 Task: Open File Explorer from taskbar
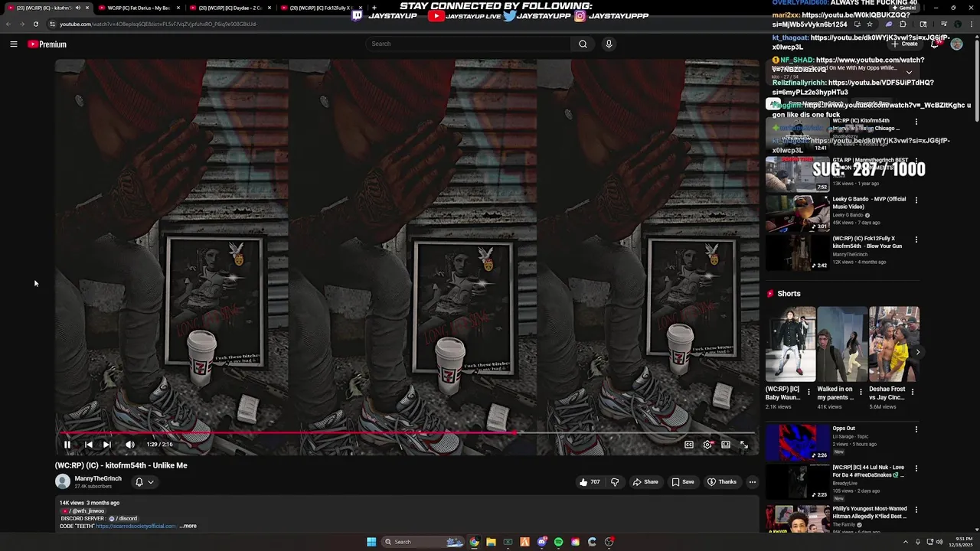click(491, 542)
